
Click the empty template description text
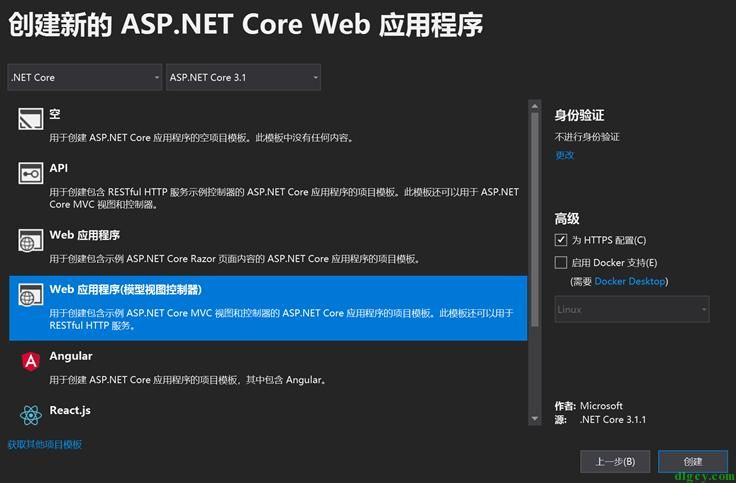point(201,138)
